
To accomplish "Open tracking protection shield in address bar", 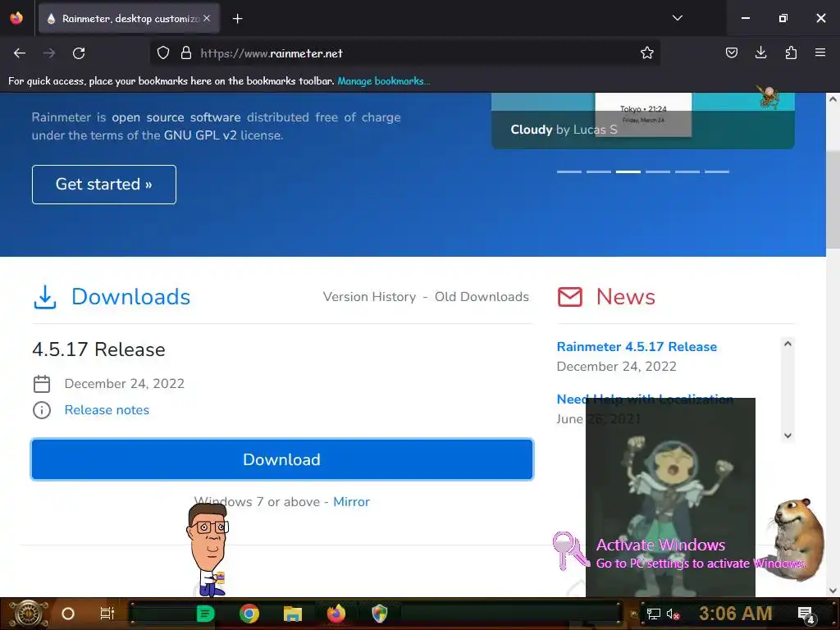I will point(163,53).
